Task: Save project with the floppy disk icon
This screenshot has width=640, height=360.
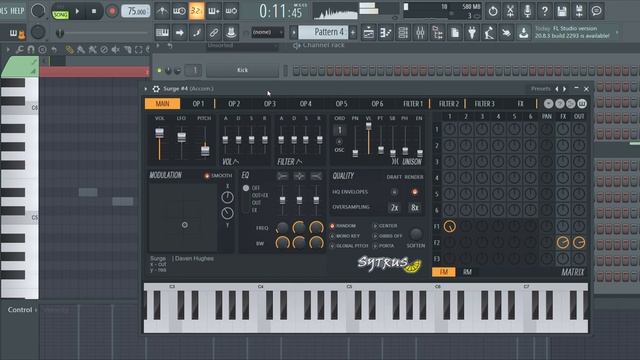Action: click(562, 11)
